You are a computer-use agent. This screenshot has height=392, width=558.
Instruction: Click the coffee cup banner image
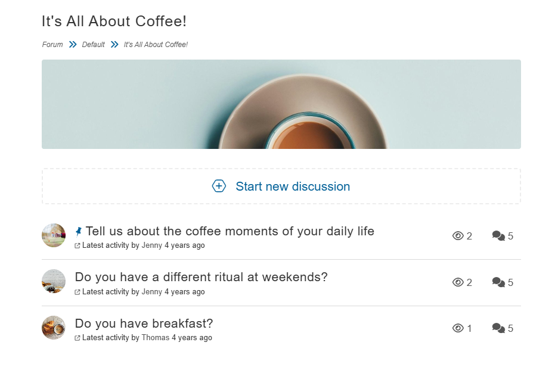click(281, 104)
